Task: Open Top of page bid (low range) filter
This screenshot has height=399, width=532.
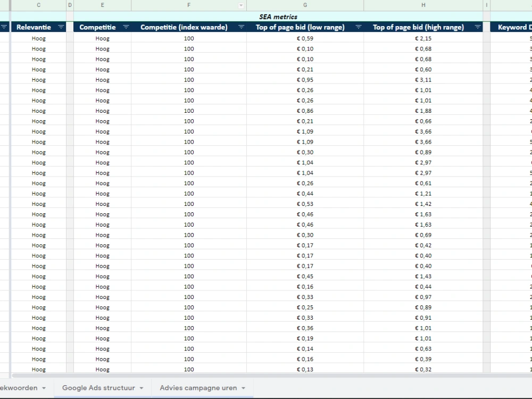Action: click(358, 27)
